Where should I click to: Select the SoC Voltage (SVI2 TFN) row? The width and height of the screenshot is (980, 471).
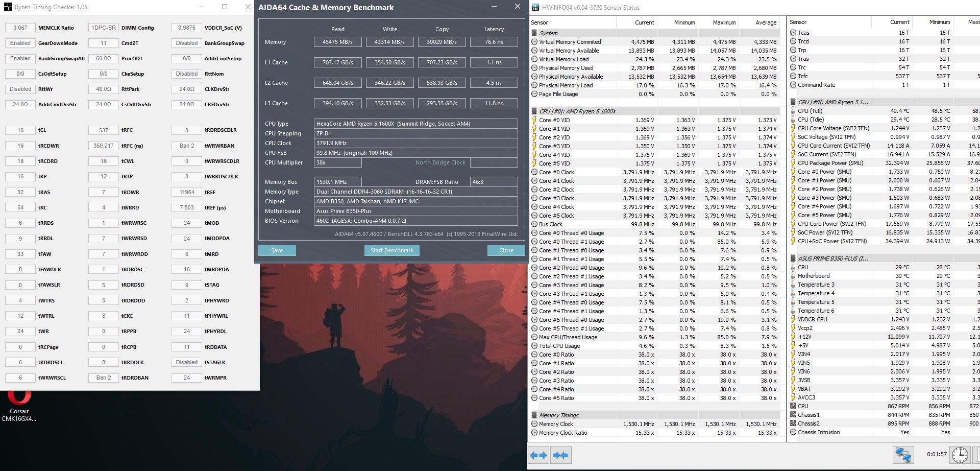[884, 137]
